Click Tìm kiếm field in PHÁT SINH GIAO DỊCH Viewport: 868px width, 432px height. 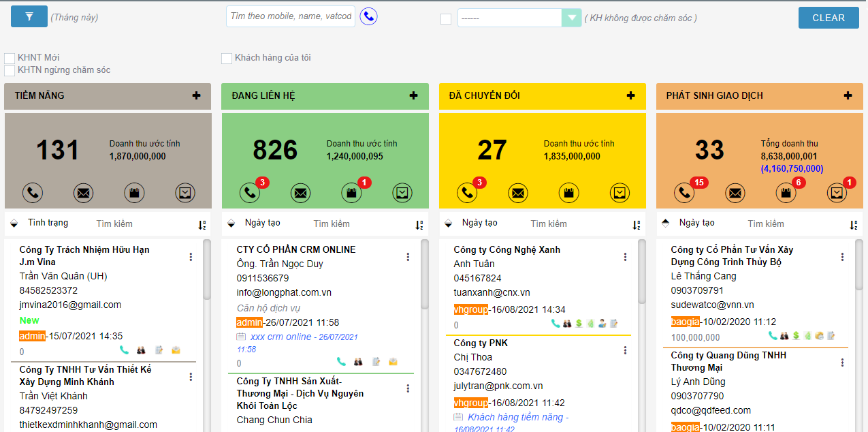(766, 223)
